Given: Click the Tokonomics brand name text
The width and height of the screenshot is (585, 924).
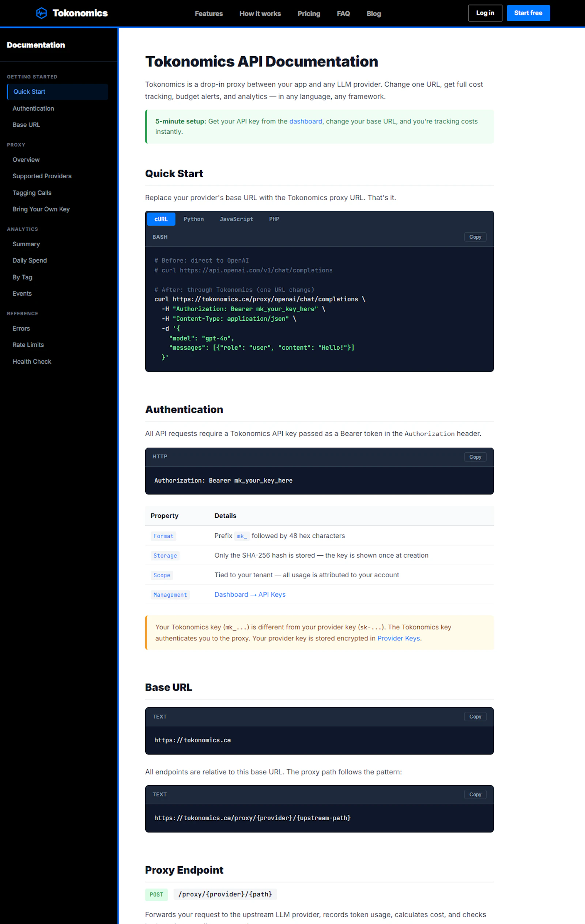Looking at the screenshot, I should click(x=80, y=13).
